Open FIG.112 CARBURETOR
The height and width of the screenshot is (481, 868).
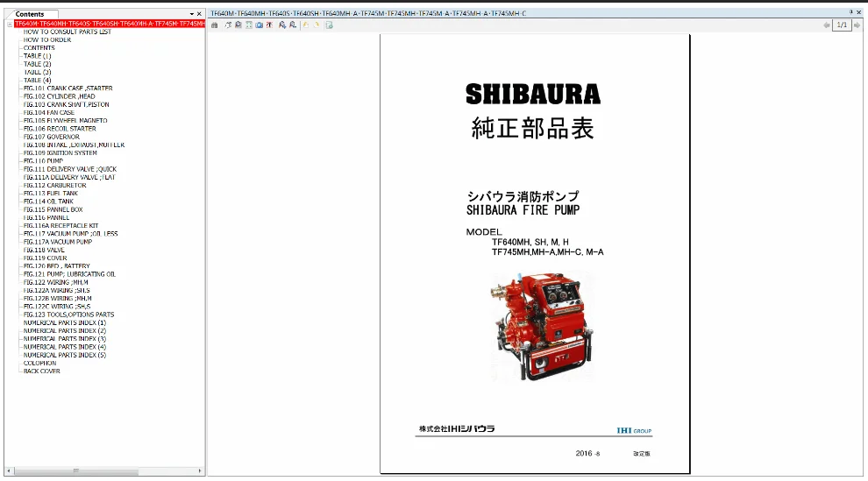click(55, 185)
